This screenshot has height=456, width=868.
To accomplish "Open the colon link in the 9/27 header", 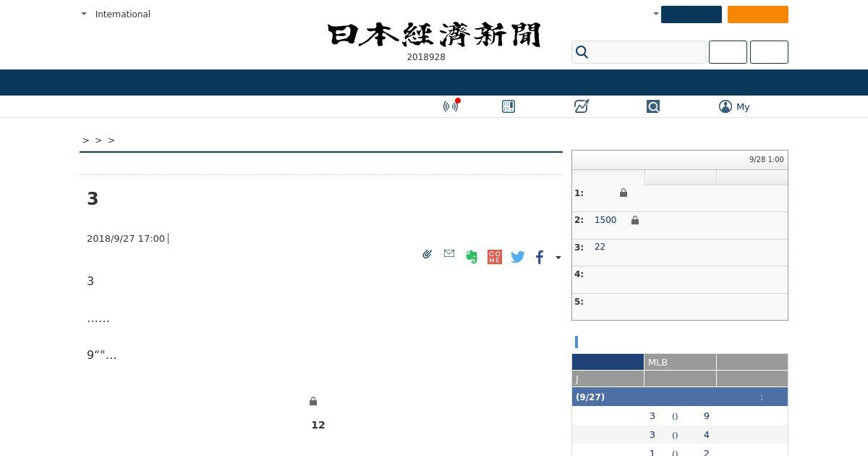I will (x=761, y=397).
